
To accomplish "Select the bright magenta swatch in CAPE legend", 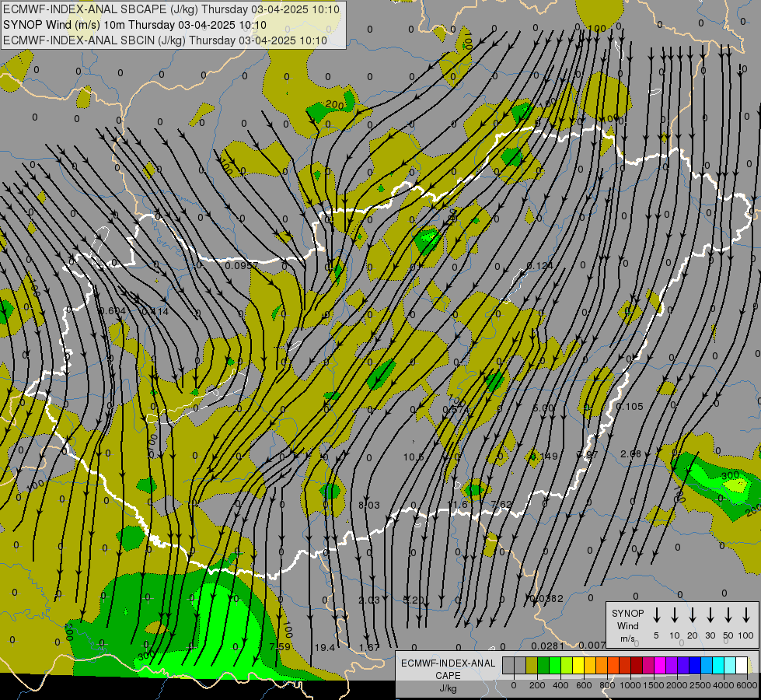I will pos(661,665).
